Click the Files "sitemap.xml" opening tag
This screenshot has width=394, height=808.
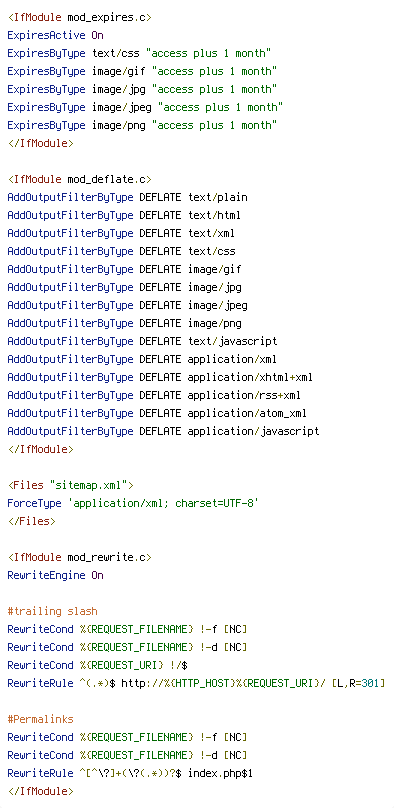71,485
